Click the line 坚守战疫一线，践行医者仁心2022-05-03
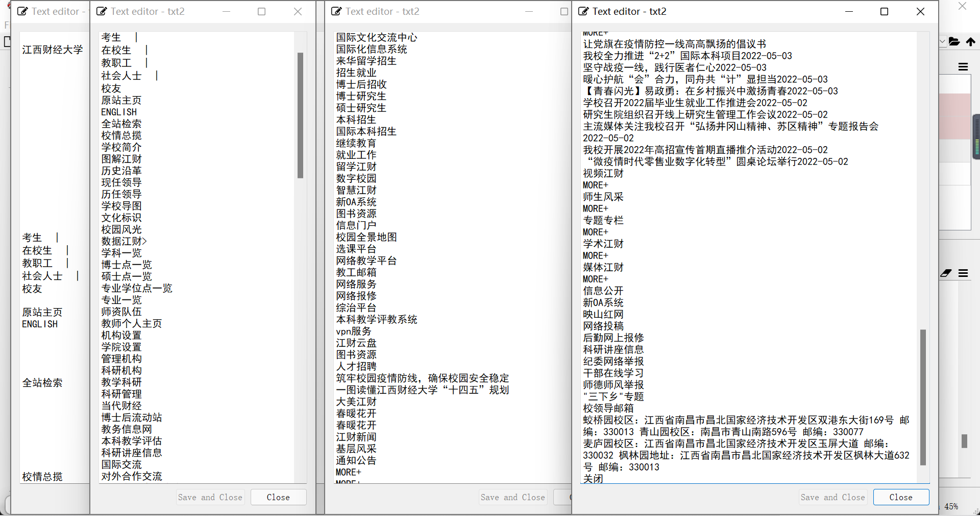This screenshot has height=516, width=980. [675, 67]
